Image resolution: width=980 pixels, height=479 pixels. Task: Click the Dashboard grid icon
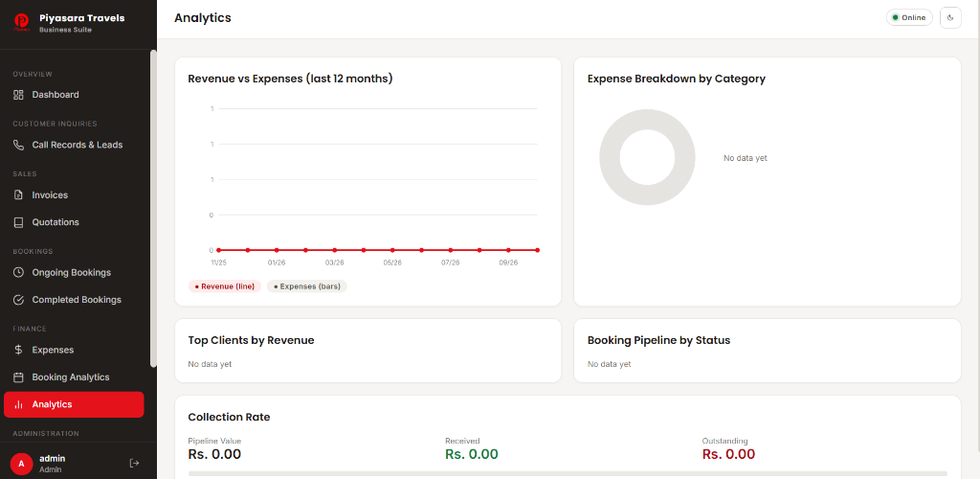[x=18, y=95]
